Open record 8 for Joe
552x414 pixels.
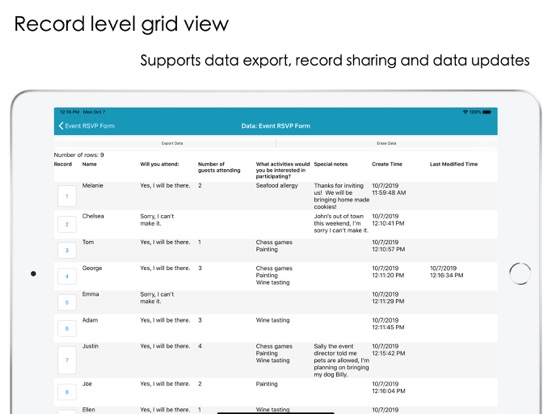click(x=67, y=392)
